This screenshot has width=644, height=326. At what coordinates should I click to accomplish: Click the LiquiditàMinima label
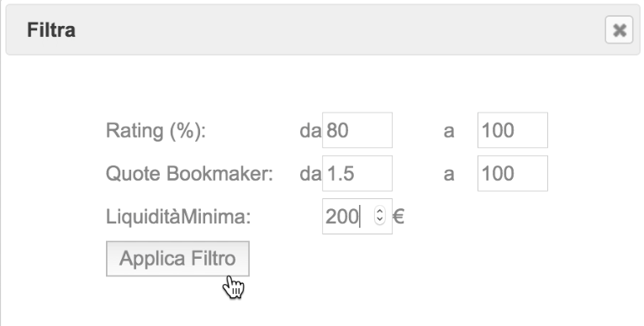pos(178,217)
